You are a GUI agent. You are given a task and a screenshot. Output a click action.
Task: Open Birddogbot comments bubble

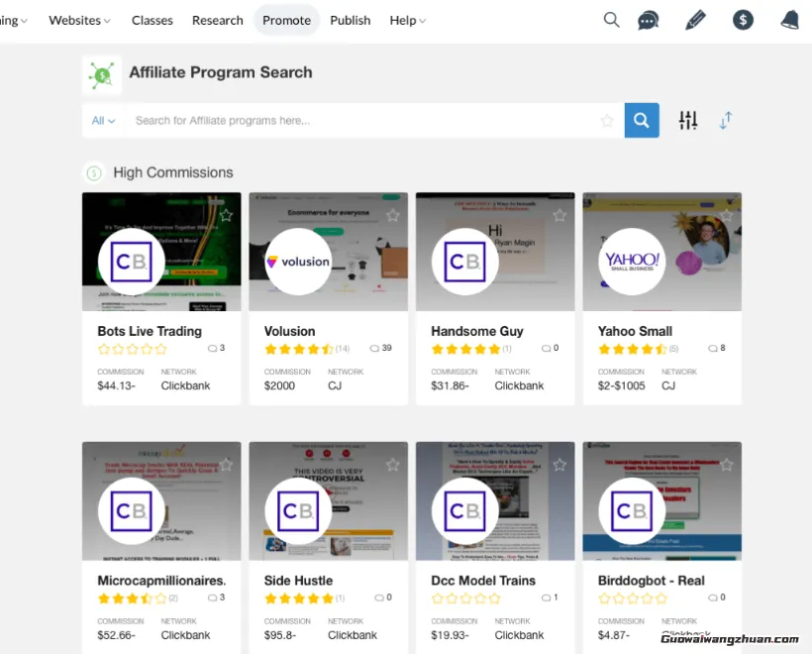[x=717, y=598]
